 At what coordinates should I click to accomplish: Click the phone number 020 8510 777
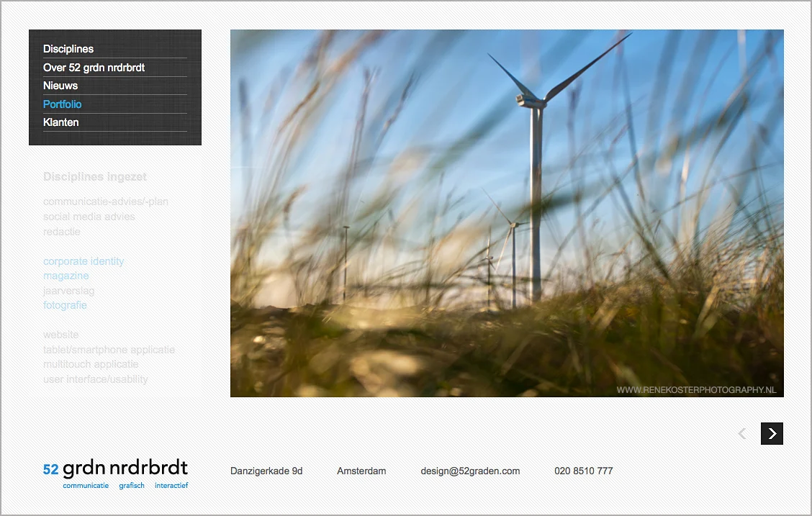tap(584, 471)
